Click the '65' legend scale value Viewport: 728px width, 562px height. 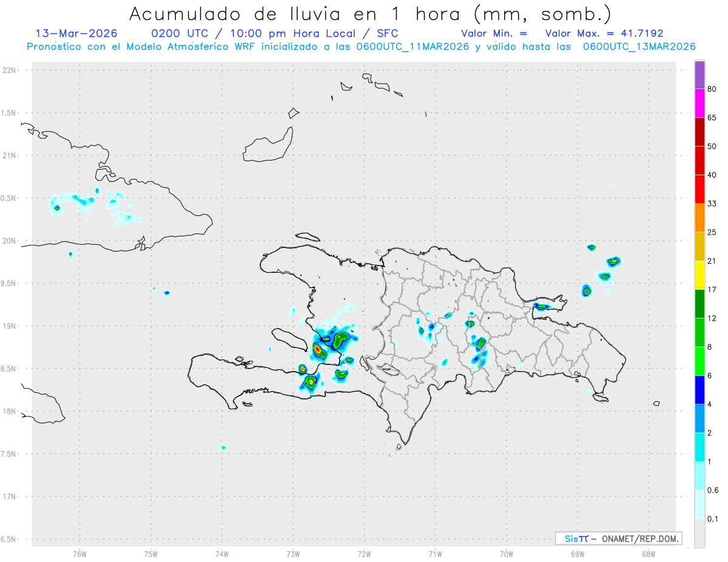click(712, 118)
